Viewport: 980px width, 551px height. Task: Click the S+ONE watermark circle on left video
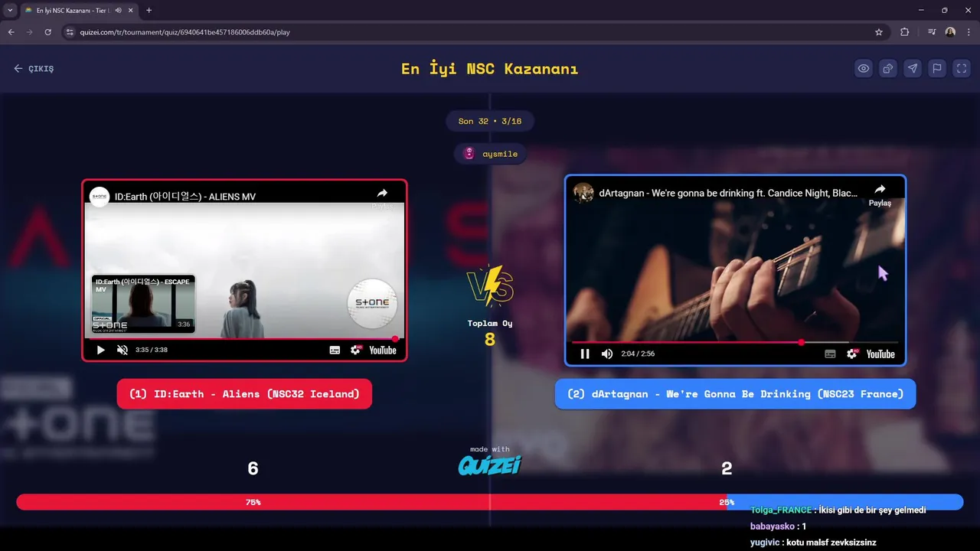372,303
